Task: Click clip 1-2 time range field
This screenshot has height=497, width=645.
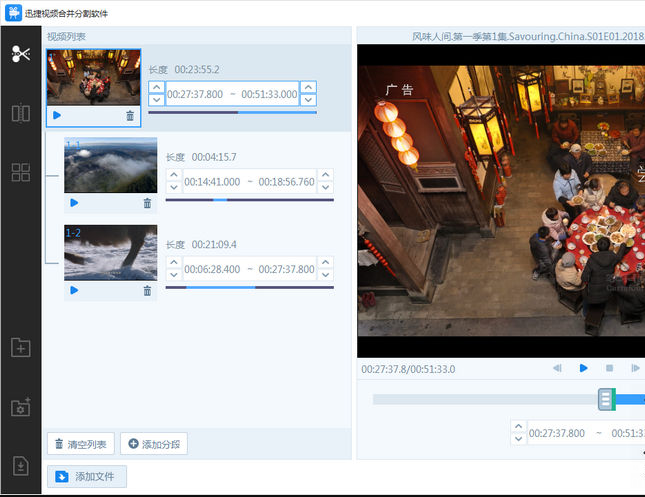Action: pyautogui.click(x=250, y=269)
